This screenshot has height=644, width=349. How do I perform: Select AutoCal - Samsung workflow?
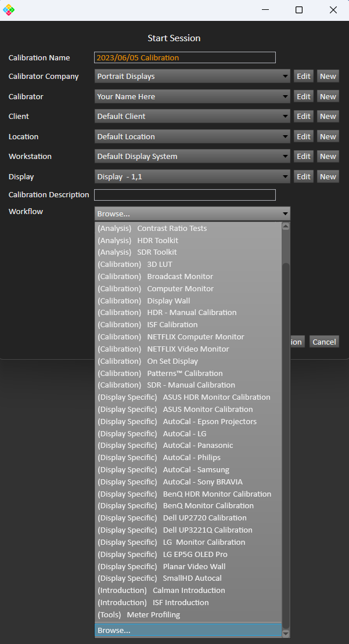click(x=188, y=469)
